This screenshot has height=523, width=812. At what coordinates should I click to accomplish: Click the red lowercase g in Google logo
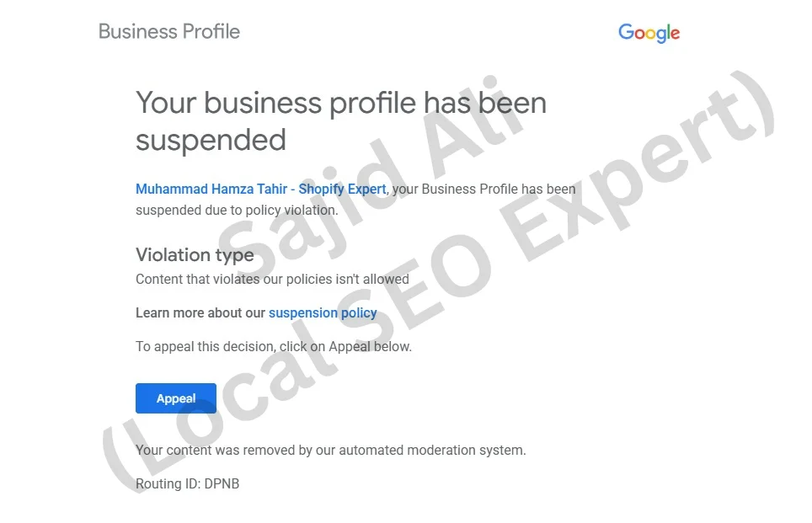click(661, 35)
